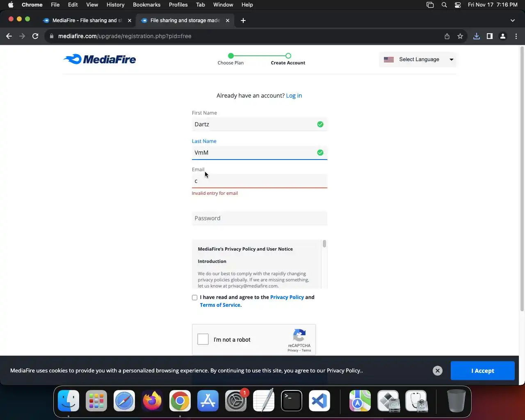Open the Terms of Service link
This screenshot has width=525, height=420.
pos(220,305)
